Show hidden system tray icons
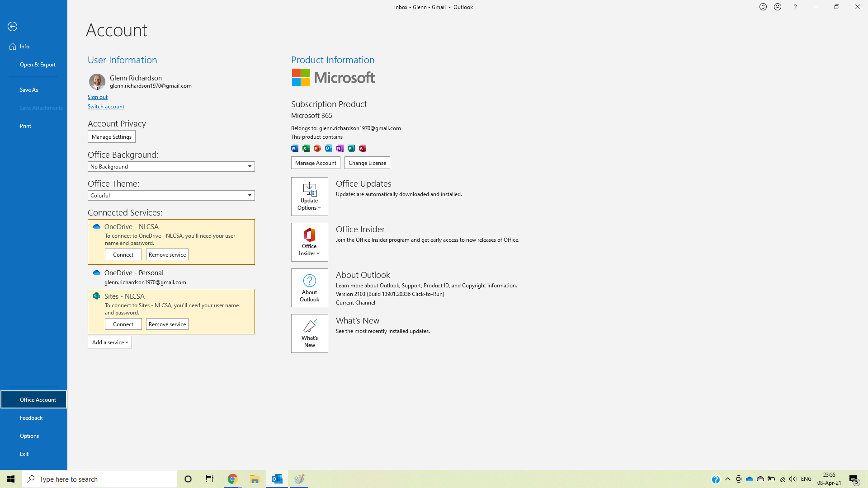Viewport: 868px width, 488px height. (728, 479)
